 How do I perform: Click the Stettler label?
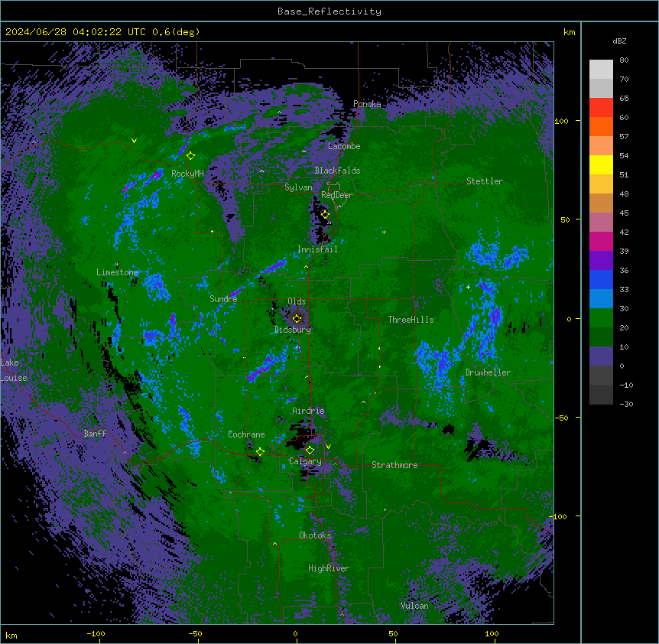point(485,181)
